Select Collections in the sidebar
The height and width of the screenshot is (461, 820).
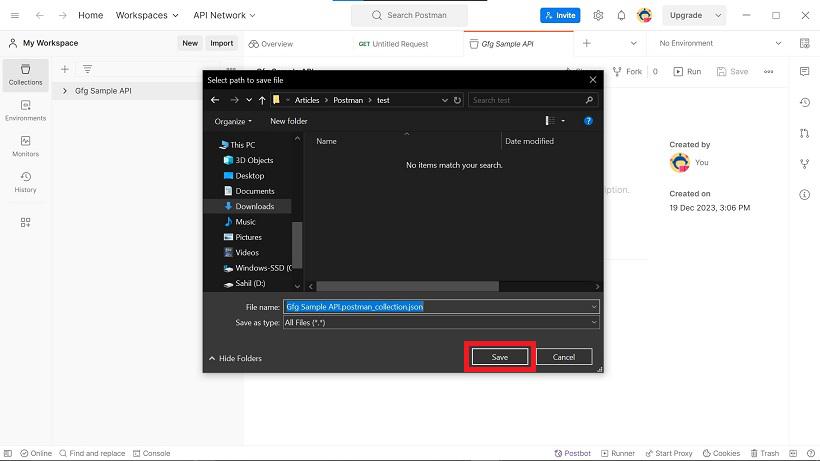(25, 75)
